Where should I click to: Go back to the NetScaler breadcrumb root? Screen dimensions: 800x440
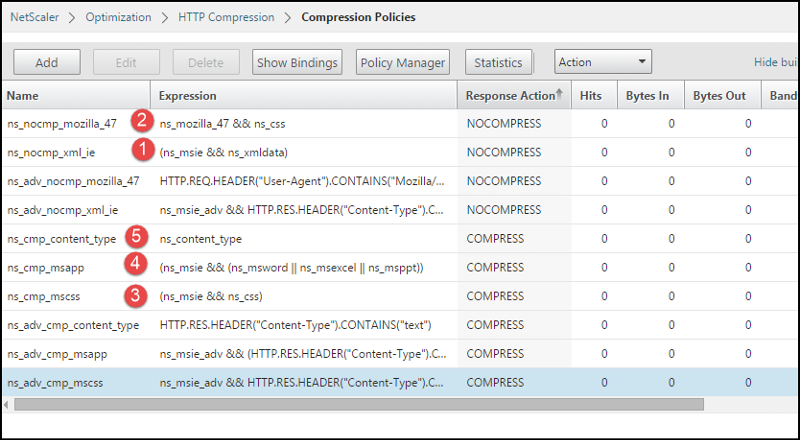pyautogui.click(x=35, y=17)
